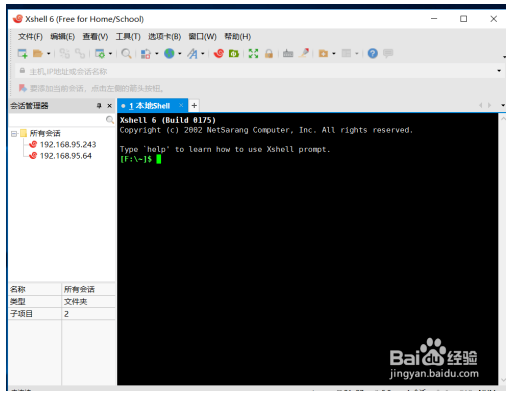513x398 pixels.
Task: Expand the toolbar overflow arrow
Action: (x=504, y=57)
